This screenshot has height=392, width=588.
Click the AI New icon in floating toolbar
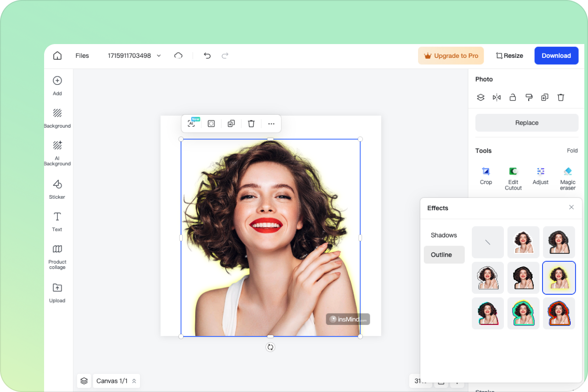(x=192, y=123)
